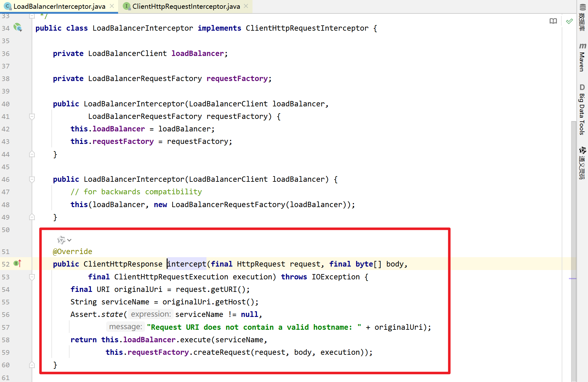The width and height of the screenshot is (588, 382).
Task: Click the 'expression:' parameter hint
Action: point(151,314)
